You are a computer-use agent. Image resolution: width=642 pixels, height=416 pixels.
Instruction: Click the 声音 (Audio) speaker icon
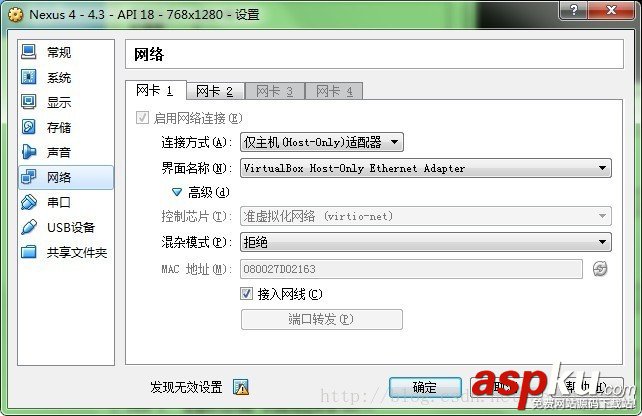click(29, 152)
